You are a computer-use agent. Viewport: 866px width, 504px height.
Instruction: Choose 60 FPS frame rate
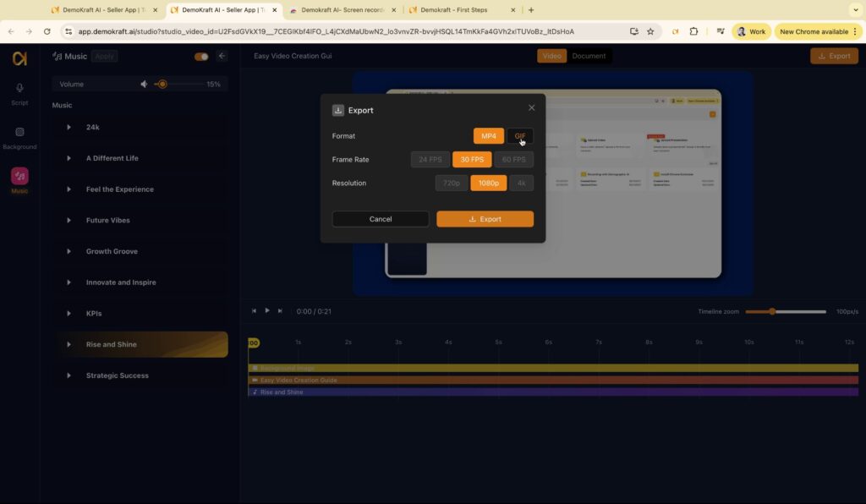(x=514, y=159)
